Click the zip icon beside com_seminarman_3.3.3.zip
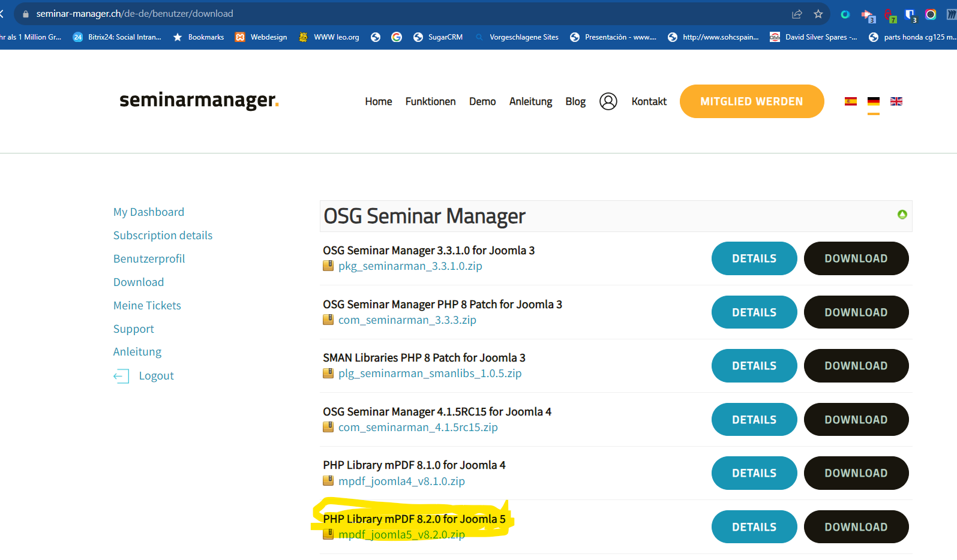Image resolution: width=957 pixels, height=560 pixels. click(328, 320)
